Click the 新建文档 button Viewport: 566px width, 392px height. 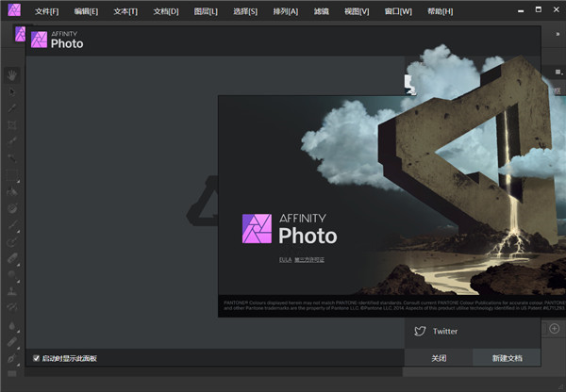coord(506,358)
